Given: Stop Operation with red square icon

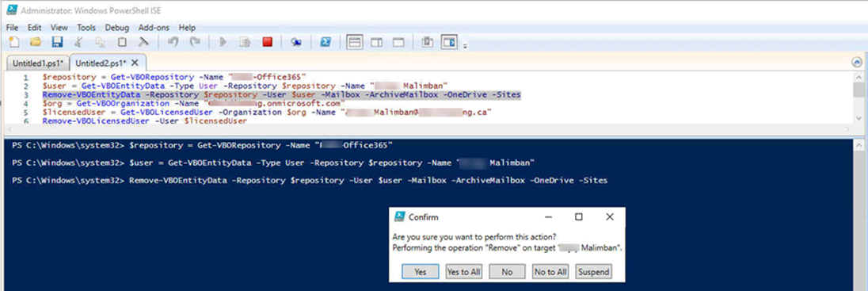Looking at the screenshot, I should click(x=268, y=42).
